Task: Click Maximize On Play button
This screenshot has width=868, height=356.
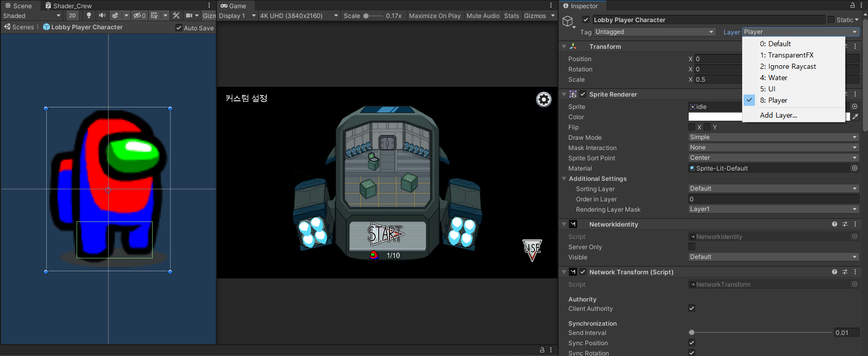Action: (435, 15)
